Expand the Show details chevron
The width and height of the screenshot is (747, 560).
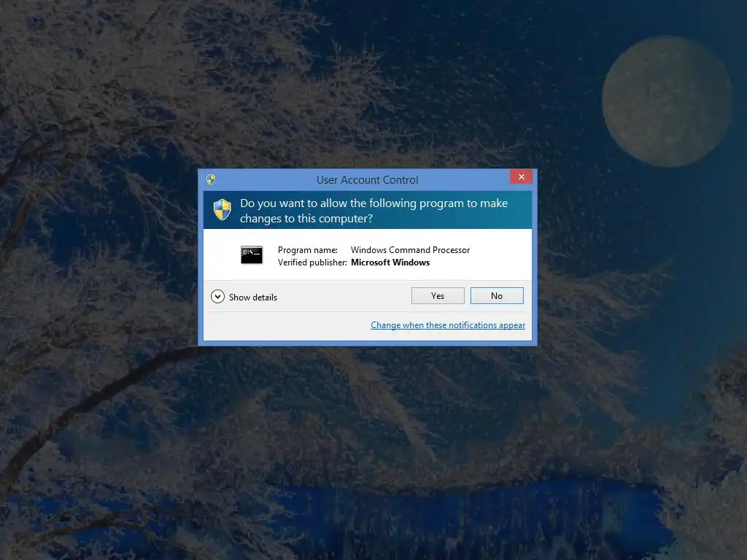[217, 297]
